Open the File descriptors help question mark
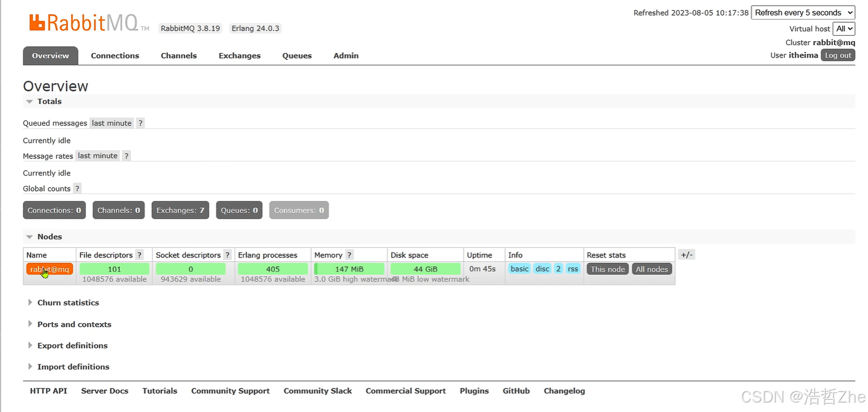868x412 pixels. point(139,255)
